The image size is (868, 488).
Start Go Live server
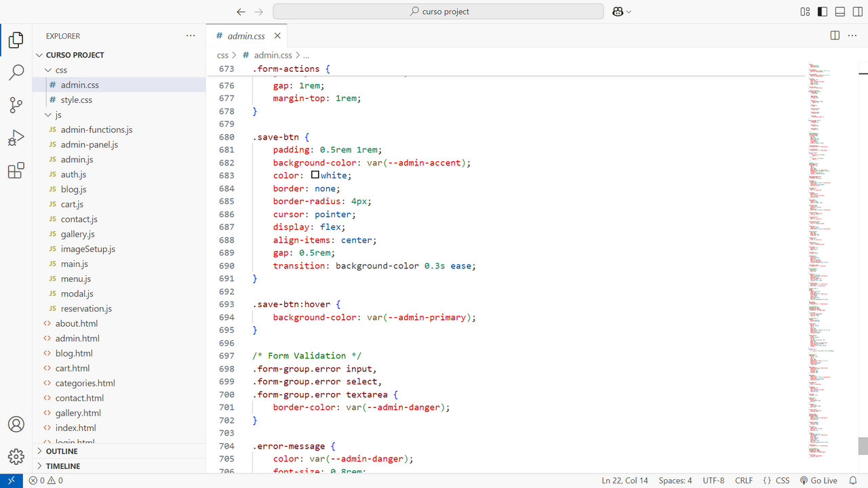pos(818,481)
